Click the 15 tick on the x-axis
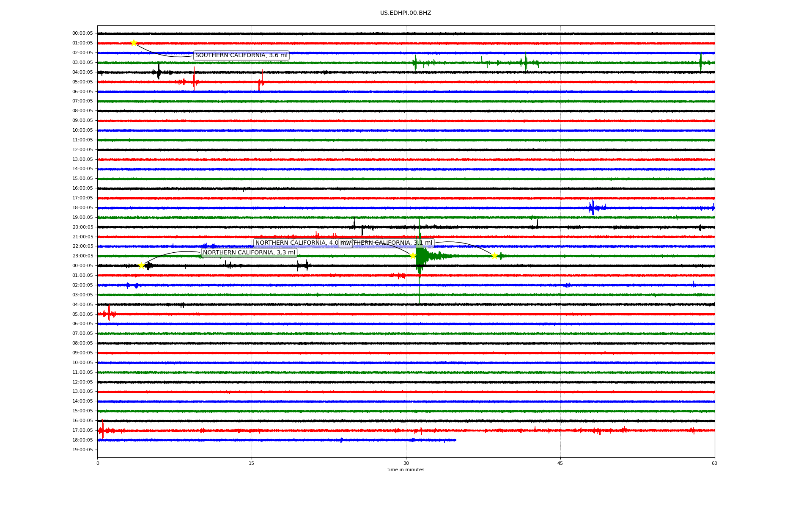Screen dimensions: 812x508 pos(252,463)
